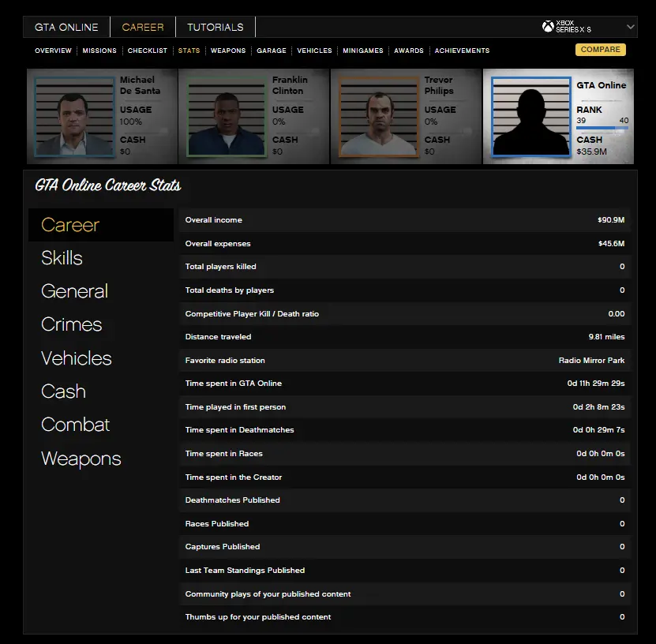
Task: Select the Crimes stats category
Action: click(71, 324)
